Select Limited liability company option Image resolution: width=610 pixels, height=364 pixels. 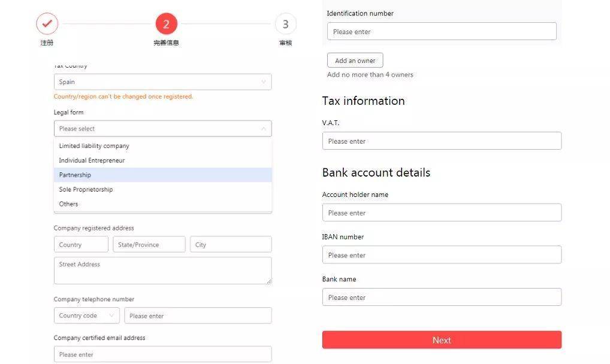pyautogui.click(x=94, y=146)
